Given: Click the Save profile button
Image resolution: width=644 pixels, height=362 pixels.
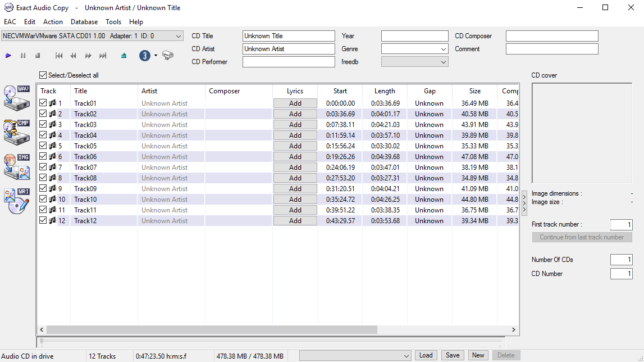Looking at the screenshot, I should coord(453,355).
